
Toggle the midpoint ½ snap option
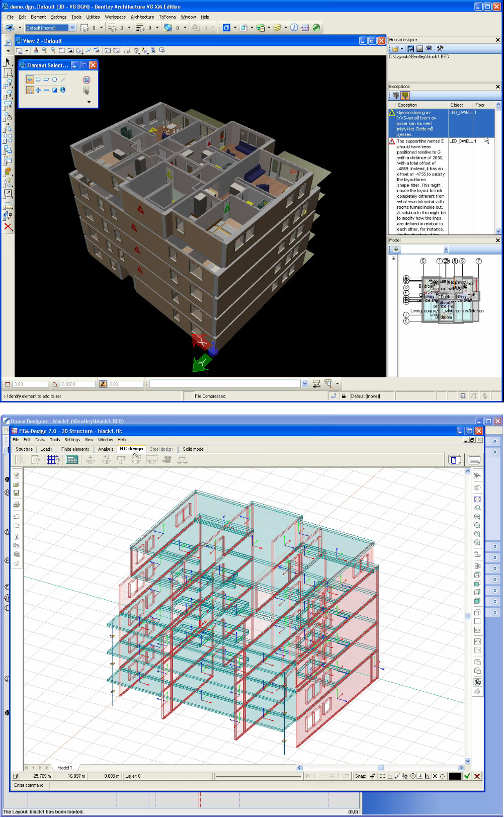point(405,776)
